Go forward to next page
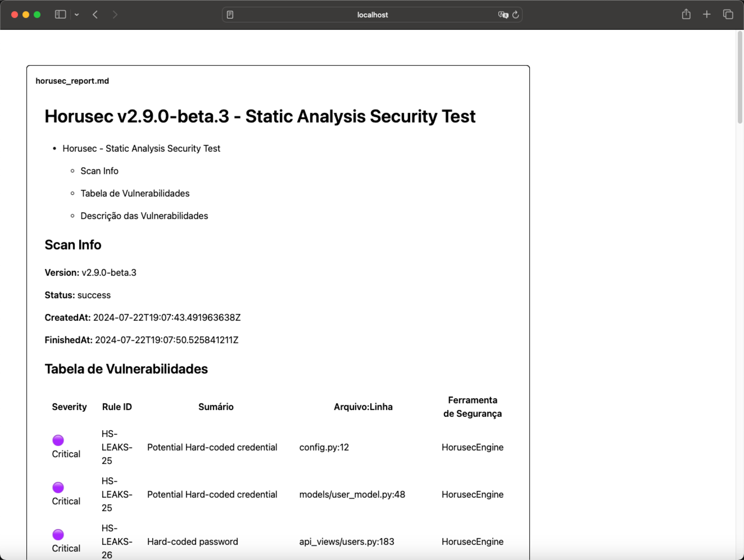The width and height of the screenshot is (744, 560). (x=115, y=14)
